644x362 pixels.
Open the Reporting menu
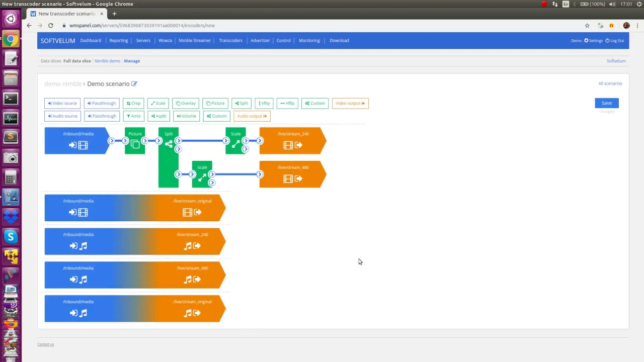click(x=119, y=40)
